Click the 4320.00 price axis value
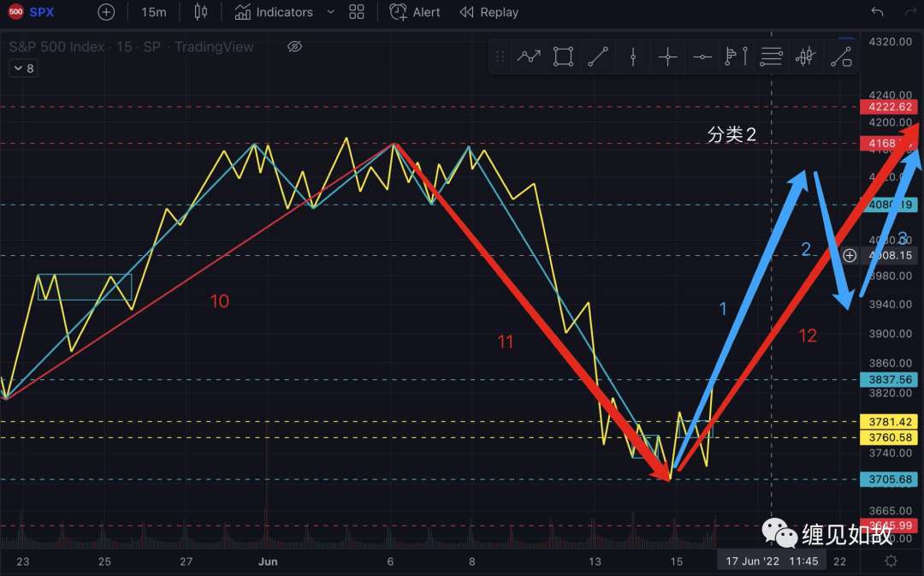 pos(890,41)
